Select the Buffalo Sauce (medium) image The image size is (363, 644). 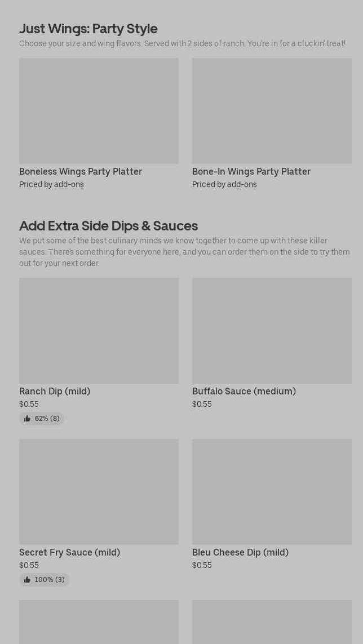click(x=272, y=331)
